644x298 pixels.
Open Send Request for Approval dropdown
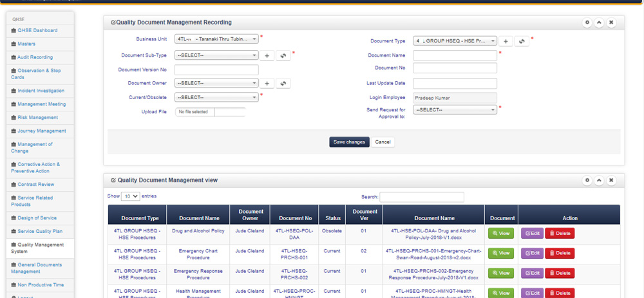pyautogui.click(x=455, y=110)
